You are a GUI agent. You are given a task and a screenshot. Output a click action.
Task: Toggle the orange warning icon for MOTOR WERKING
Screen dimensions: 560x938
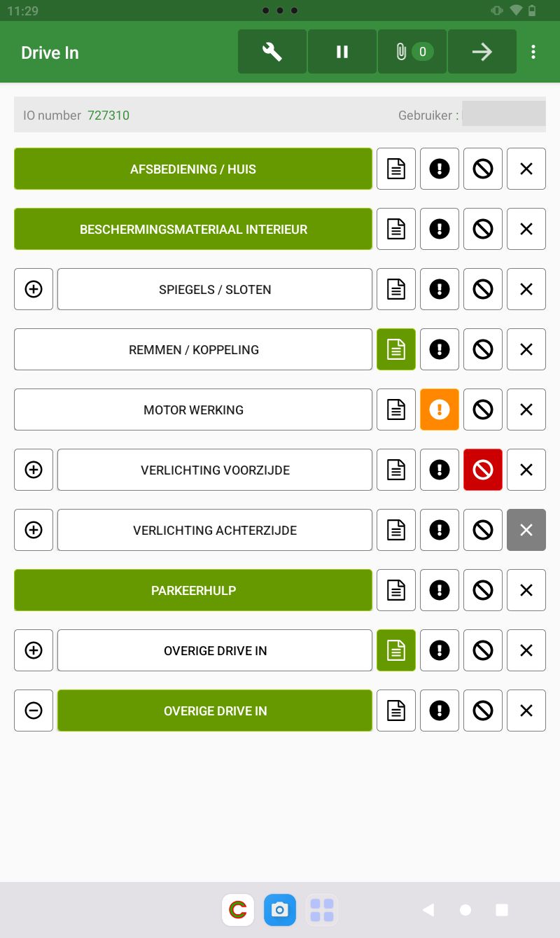(x=440, y=409)
